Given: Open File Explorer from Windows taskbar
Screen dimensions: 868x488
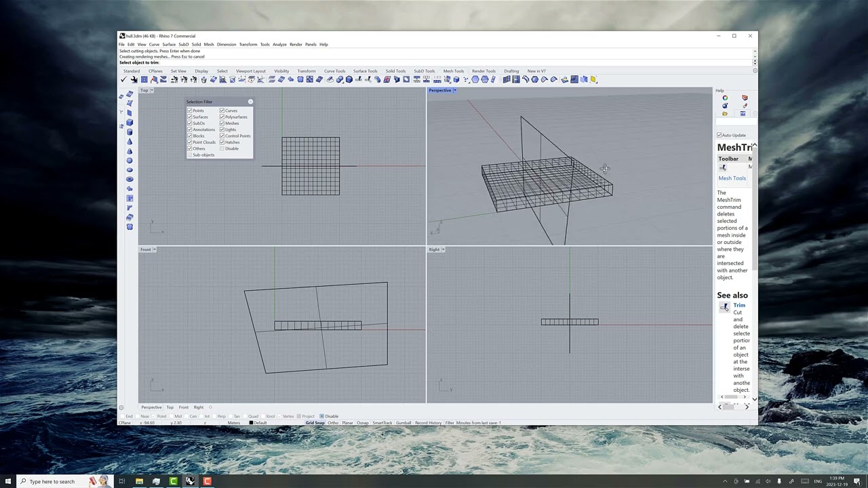Looking at the screenshot, I should click(139, 481).
